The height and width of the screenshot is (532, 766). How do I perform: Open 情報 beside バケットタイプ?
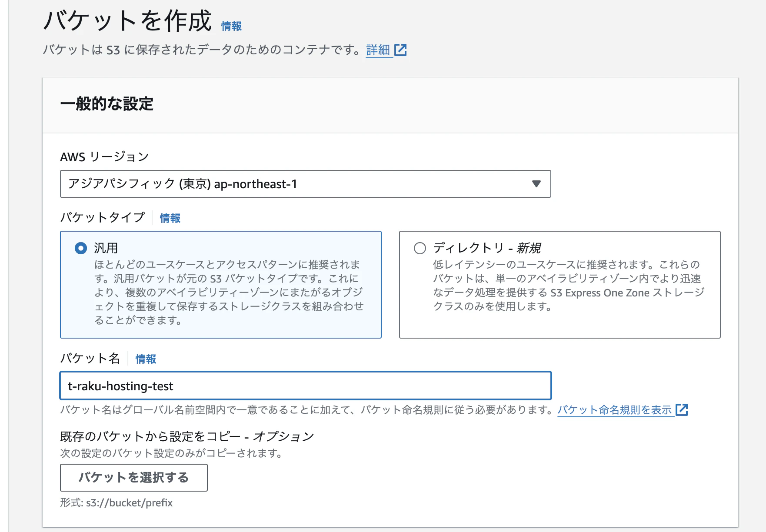170,218
